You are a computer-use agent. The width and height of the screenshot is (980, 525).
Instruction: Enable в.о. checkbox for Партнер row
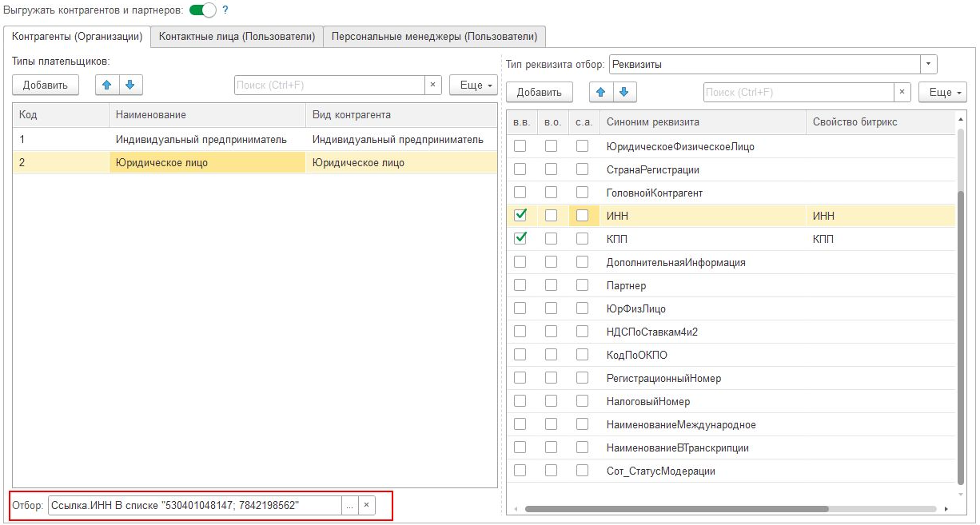point(552,285)
